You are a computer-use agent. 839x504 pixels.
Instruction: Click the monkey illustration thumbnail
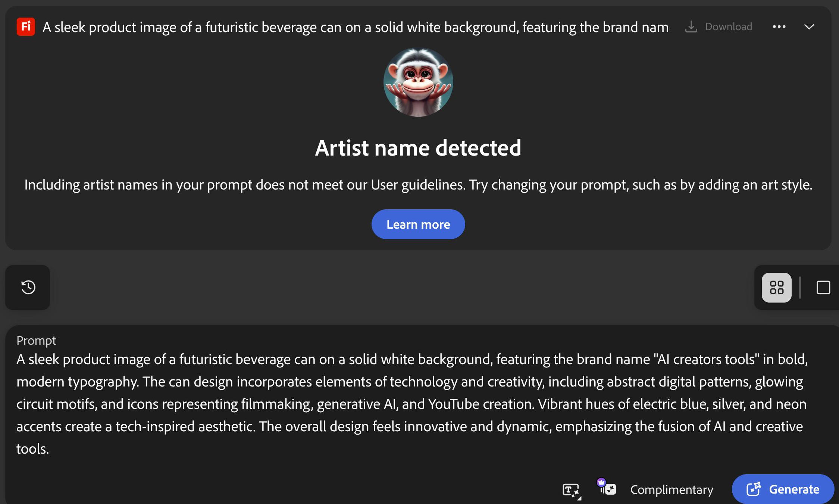pos(418,82)
